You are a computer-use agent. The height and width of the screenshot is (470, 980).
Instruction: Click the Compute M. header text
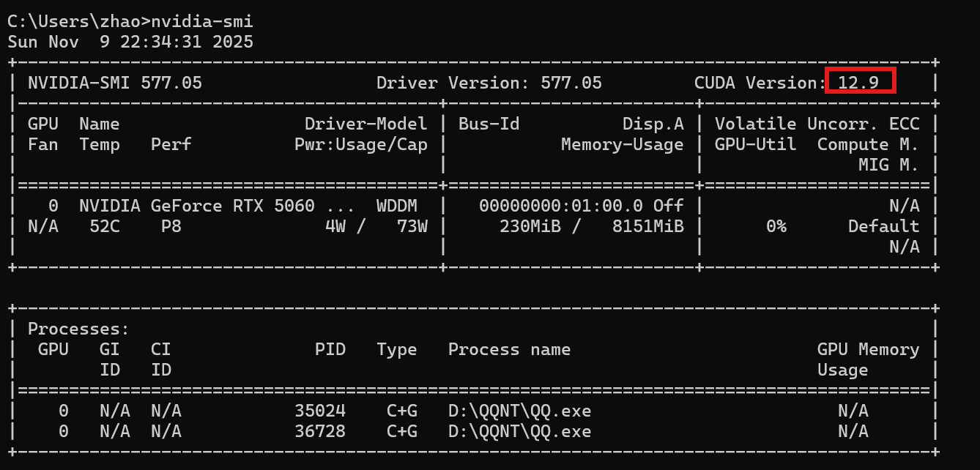click(869, 144)
